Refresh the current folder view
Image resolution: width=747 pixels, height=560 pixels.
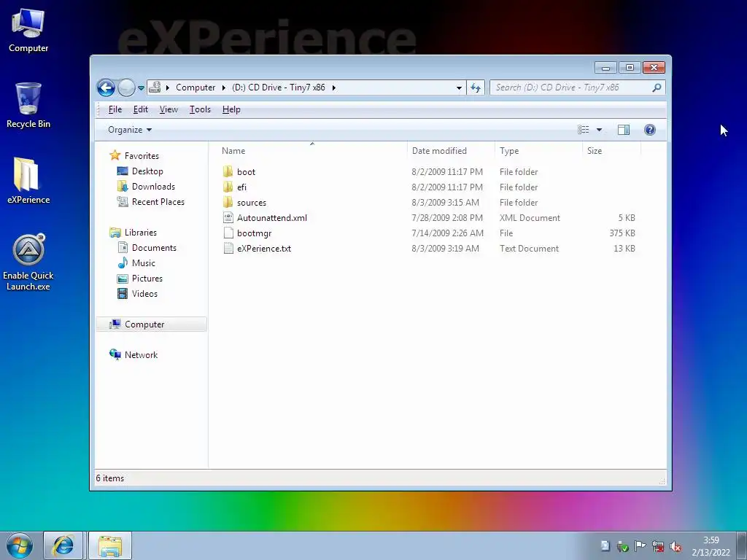coord(476,87)
